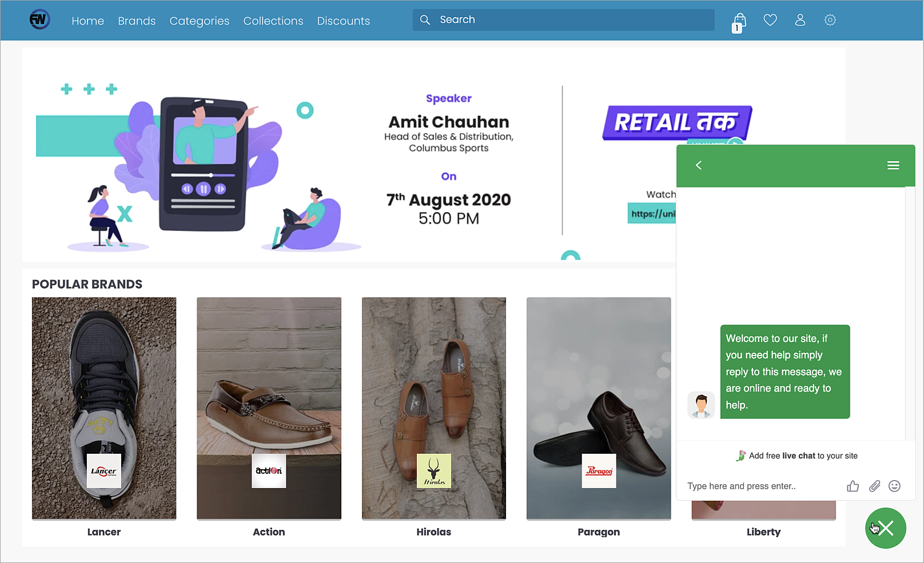
Task: Click the chat agent avatar
Action: coord(701,405)
